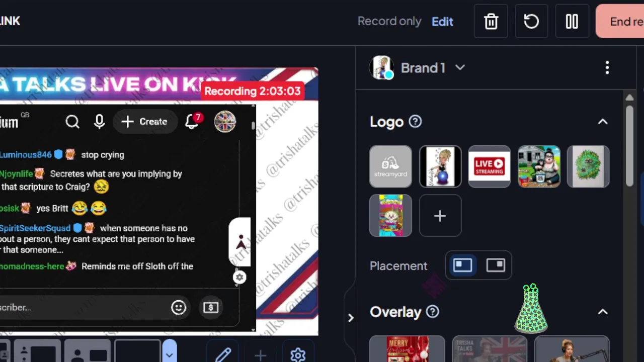Screen dimensions: 644x362
Task: Select the LIVE STREAMING logo
Action: [x=490, y=166]
